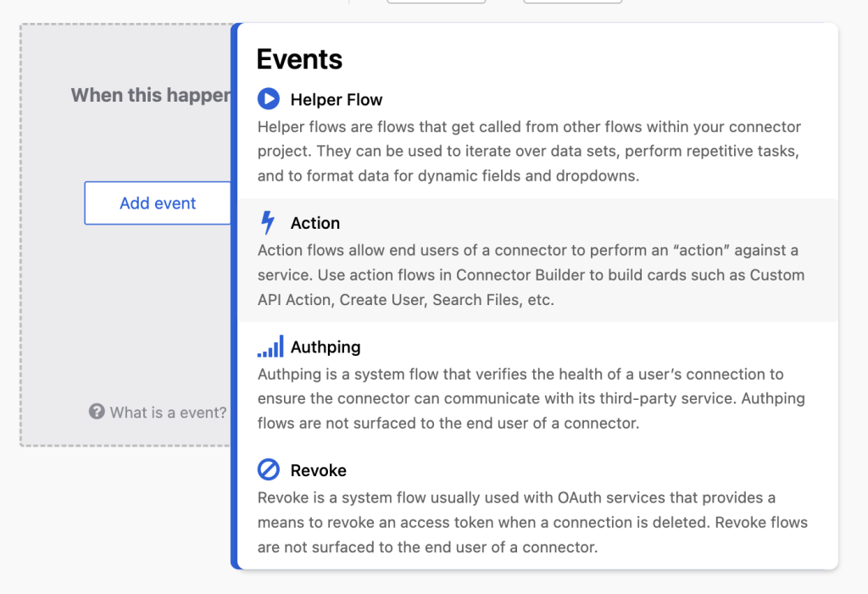The image size is (868, 594).
Task: Click the Authping signal bars icon
Action: 270,346
